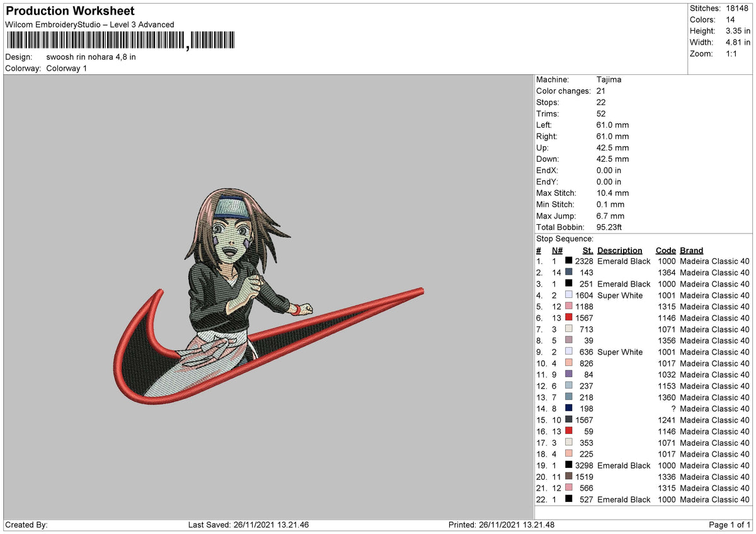Viewport: 756px width, 534px height.
Task: Click the black swatch for stop 1
Action: 568,261
